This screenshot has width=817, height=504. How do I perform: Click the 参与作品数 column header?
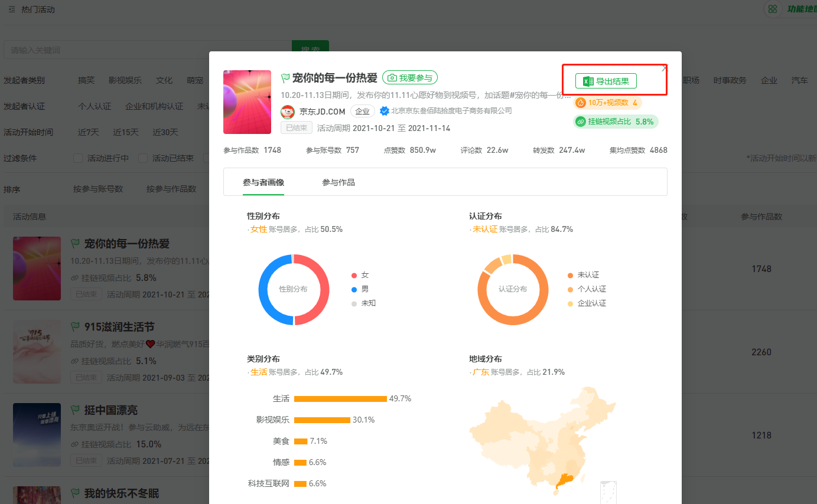(761, 217)
